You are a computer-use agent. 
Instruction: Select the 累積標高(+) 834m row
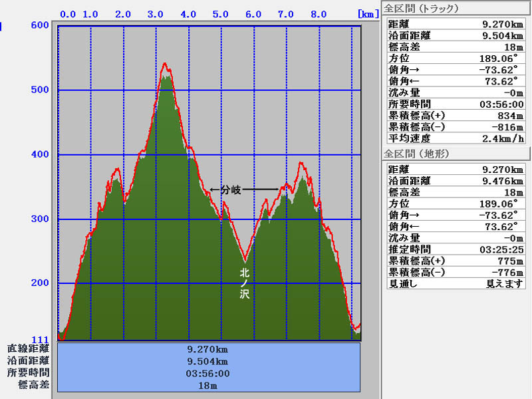pyautogui.click(x=456, y=116)
